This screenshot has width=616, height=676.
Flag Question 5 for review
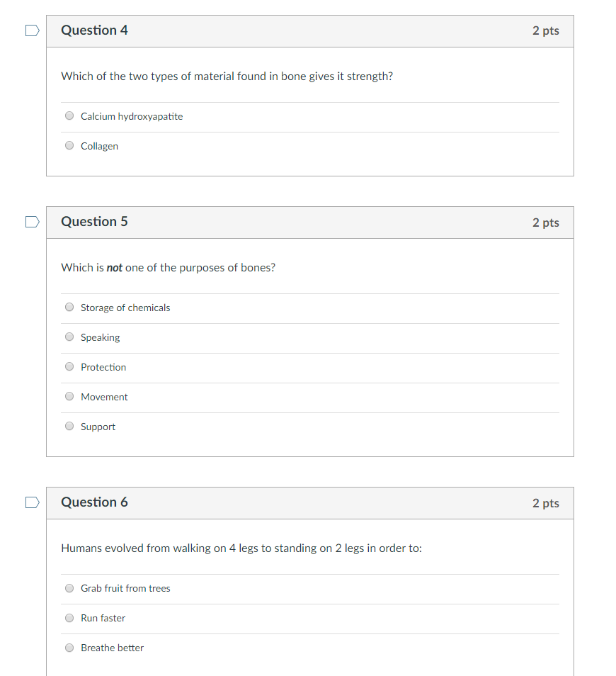click(x=33, y=222)
